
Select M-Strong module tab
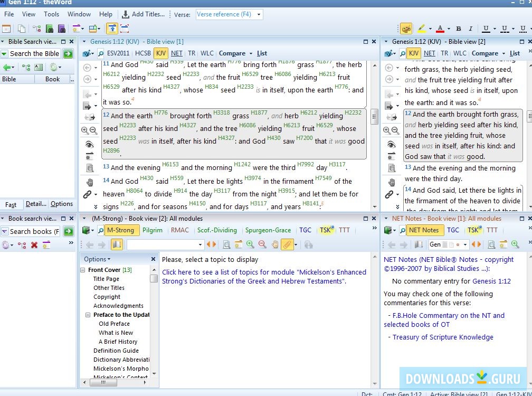pyautogui.click(x=121, y=230)
